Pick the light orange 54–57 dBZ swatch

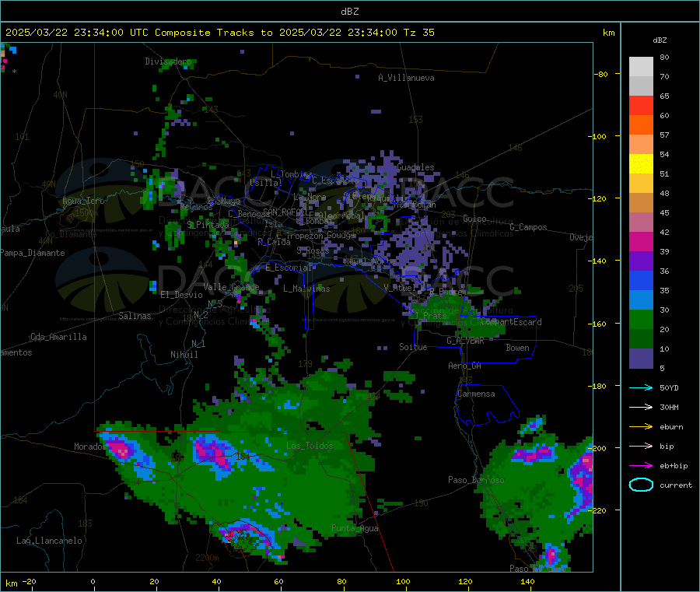pos(641,145)
